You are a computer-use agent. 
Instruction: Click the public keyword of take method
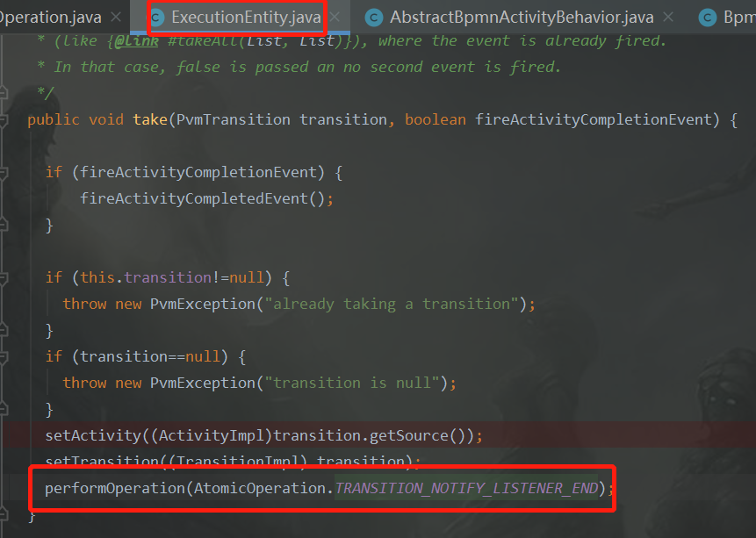(x=54, y=119)
